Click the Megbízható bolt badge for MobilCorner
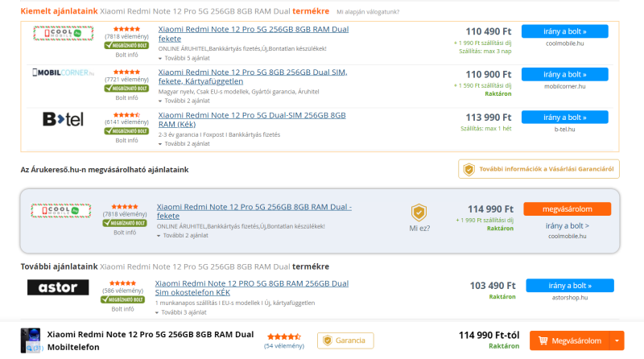644x359 pixels. coord(126,89)
